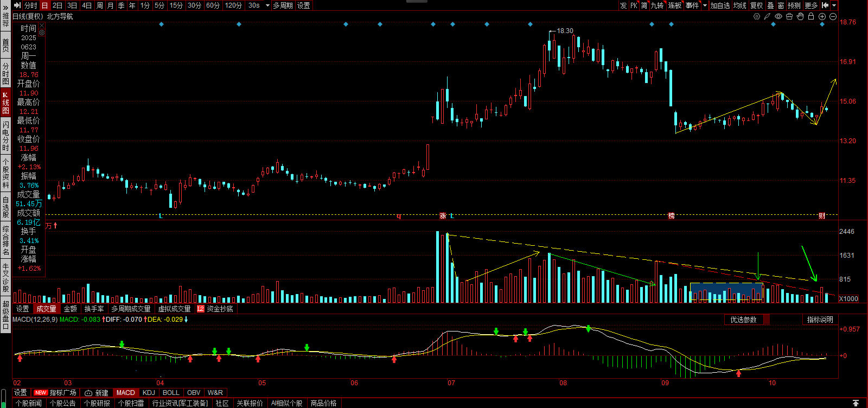Select the drawing pen tool icon
This screenshot has width=868, height=408.
(767, 16)
